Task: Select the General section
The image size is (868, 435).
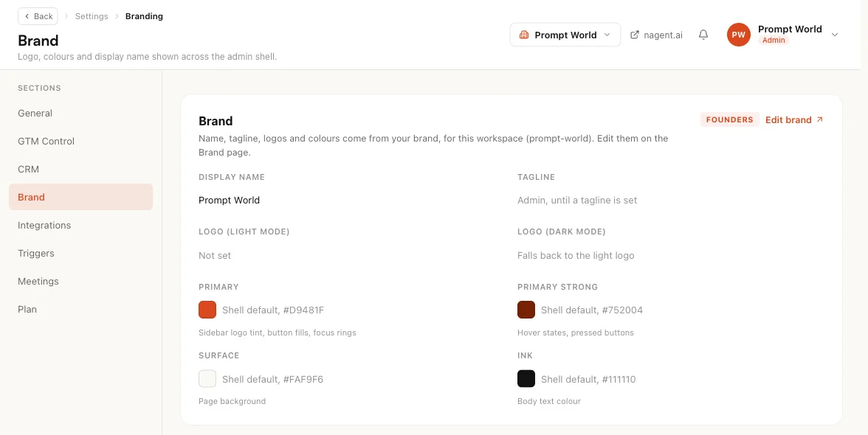Action: [81, 113]
